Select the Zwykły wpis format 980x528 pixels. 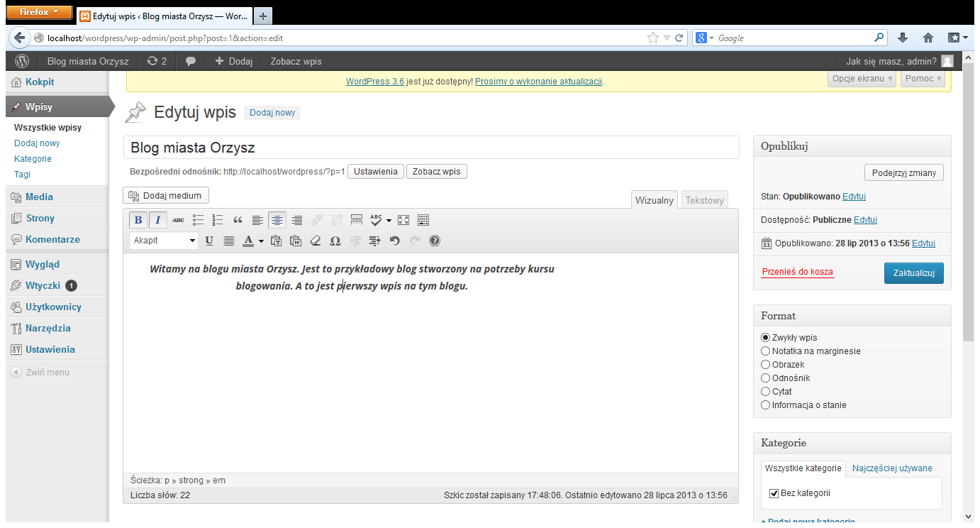(x=765, y=338)
